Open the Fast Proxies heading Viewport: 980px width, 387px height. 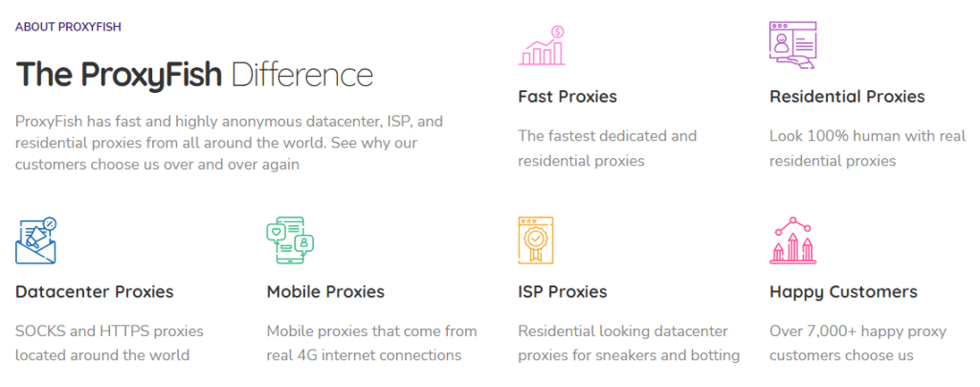click(x=568, y=97)
